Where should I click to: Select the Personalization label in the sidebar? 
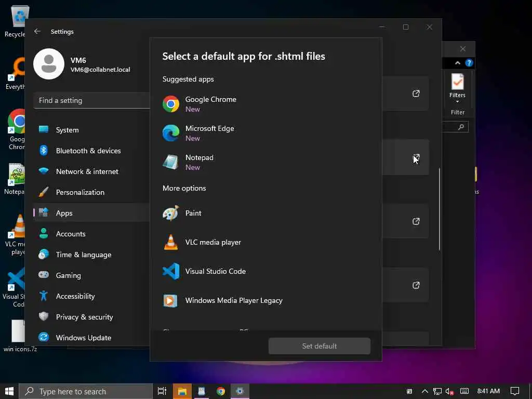pyautogui.click(x=80, y=192)
